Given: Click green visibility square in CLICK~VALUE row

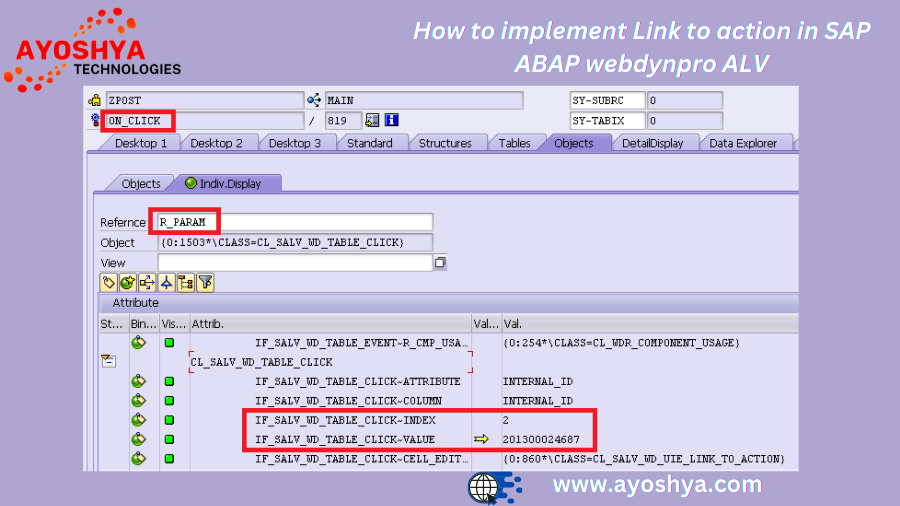Looking at the screenshot, I should click(169, 439).
